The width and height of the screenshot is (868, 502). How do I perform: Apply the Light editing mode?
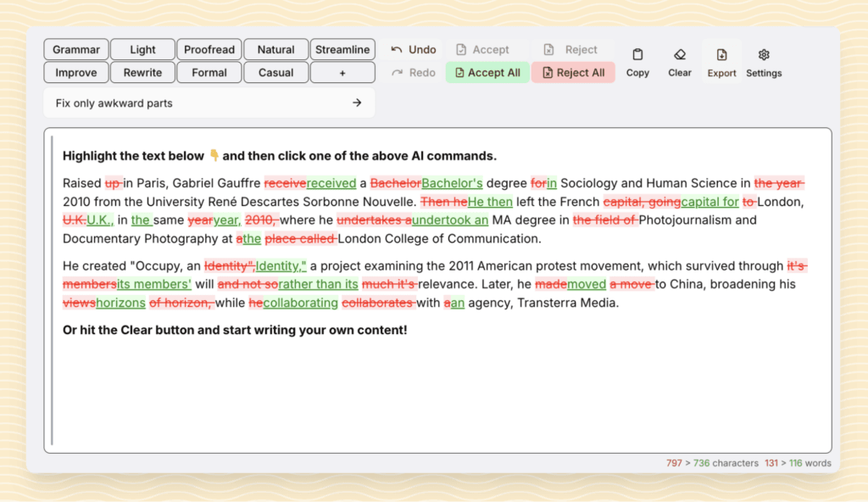142,49
